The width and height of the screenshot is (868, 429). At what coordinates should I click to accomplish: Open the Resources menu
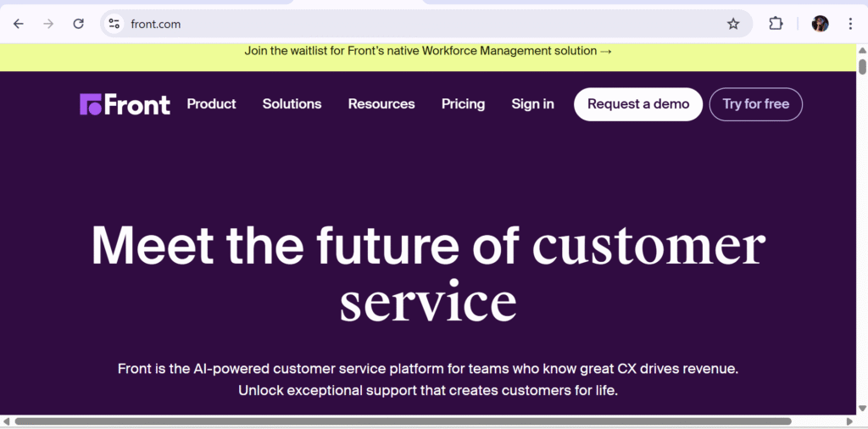coord(381,104)
